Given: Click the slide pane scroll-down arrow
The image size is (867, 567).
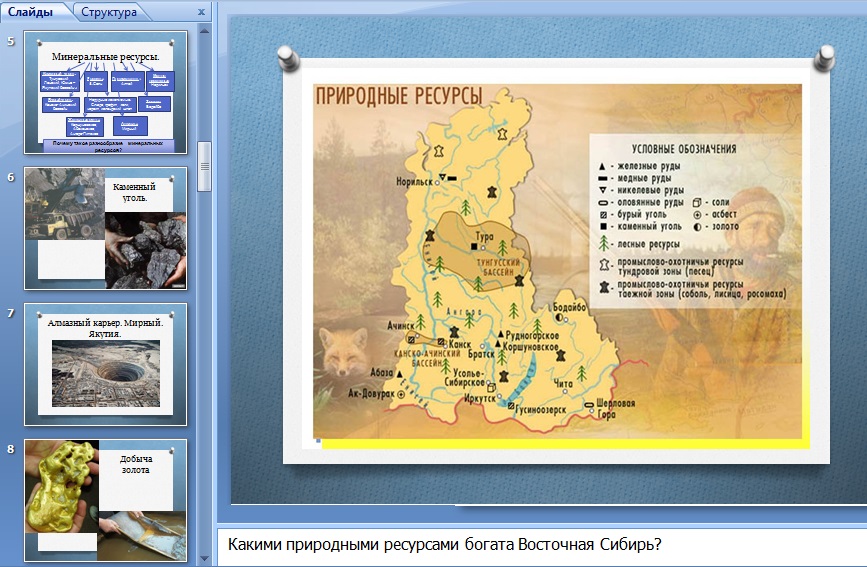Looking at the screenshot, I should tap(204, 558).
